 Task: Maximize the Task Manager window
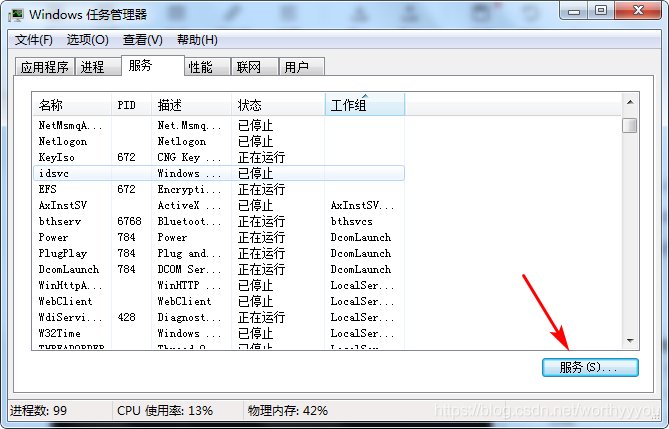coord(601,10)
